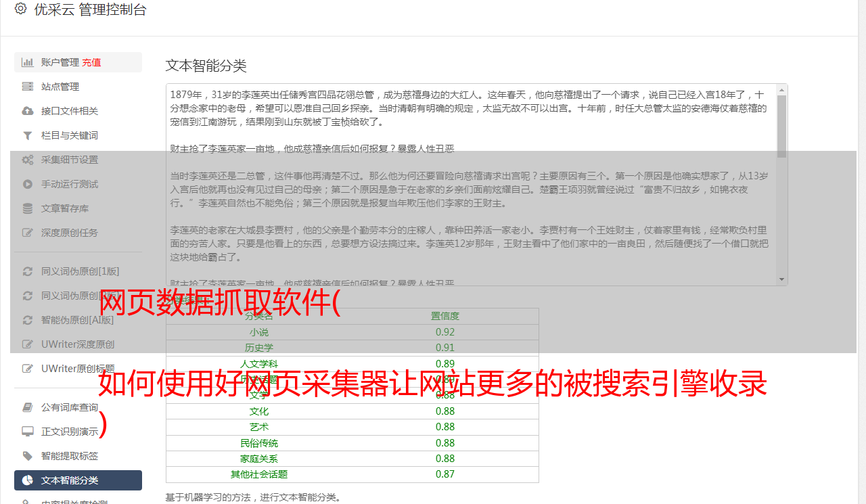This screenshot has height=504, width=866.
Task: Select the 0.89 confidence value
Action: pos(445,364)
